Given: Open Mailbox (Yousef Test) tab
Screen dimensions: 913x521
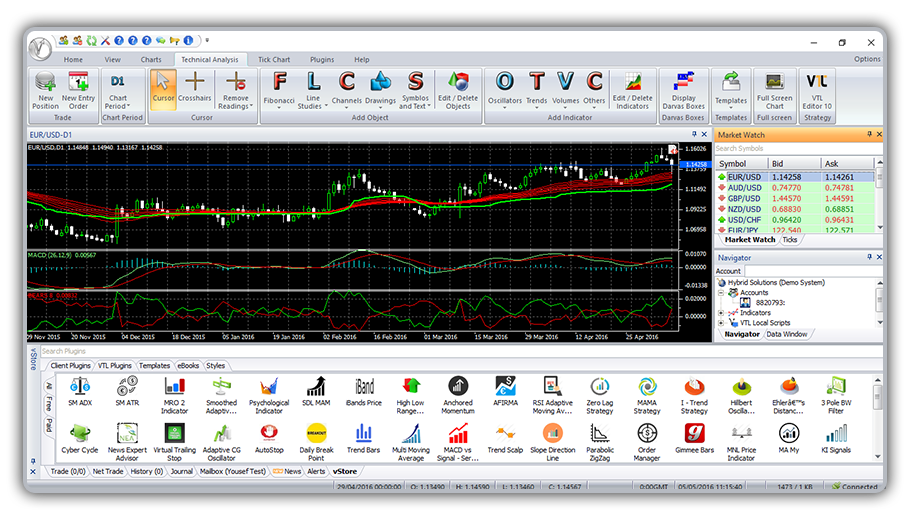Looking at the screenshot, I should [x=232, y=472].
